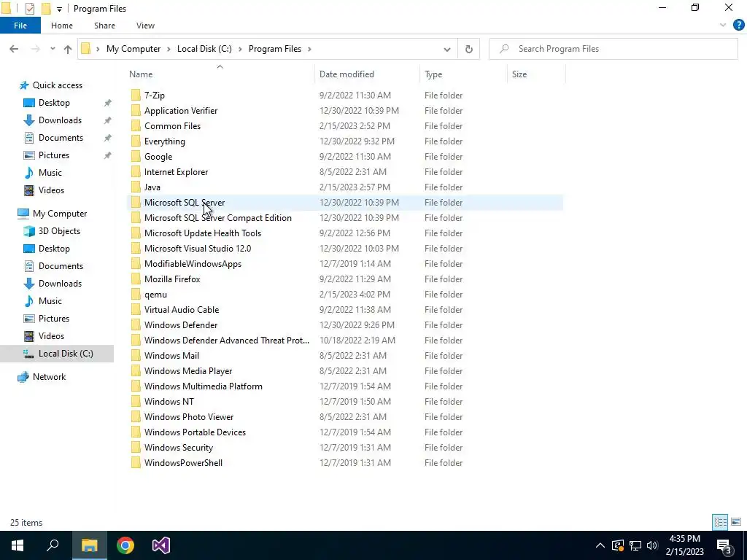Select pinned Documents under Quick access

tap(61, 138)
